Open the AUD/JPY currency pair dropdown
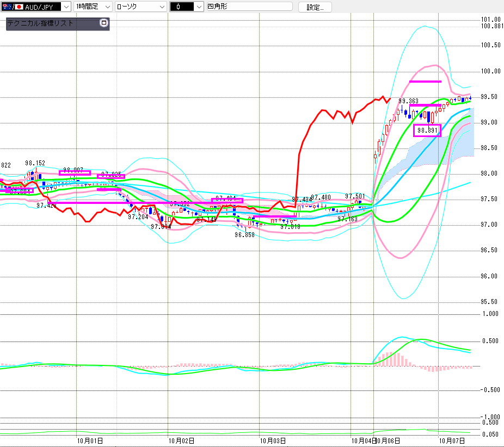The width and height of the screenshot is (504, 447). coord(65,7)
